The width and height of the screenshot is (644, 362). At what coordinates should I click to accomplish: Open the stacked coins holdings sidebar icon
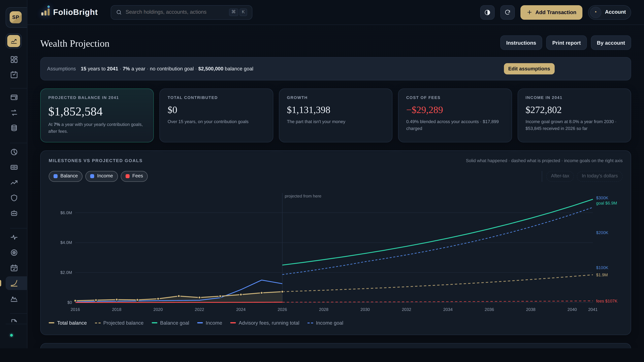click(x=14, y=128)
